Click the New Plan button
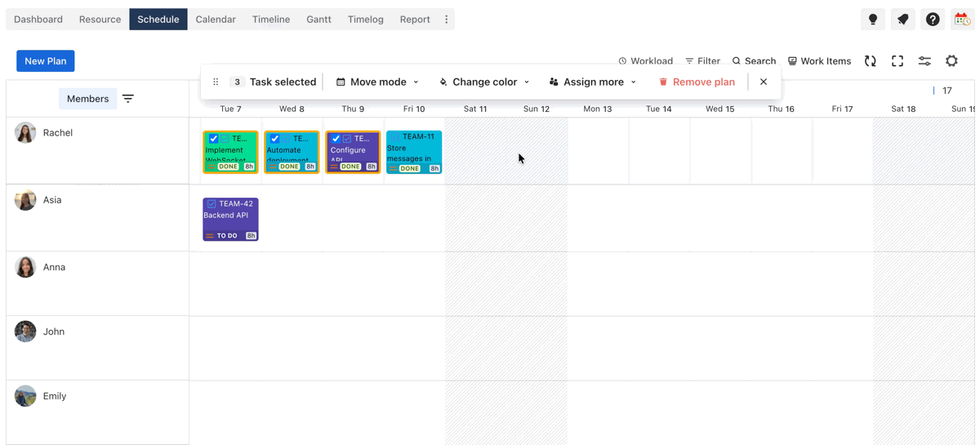 pos(46,61)
